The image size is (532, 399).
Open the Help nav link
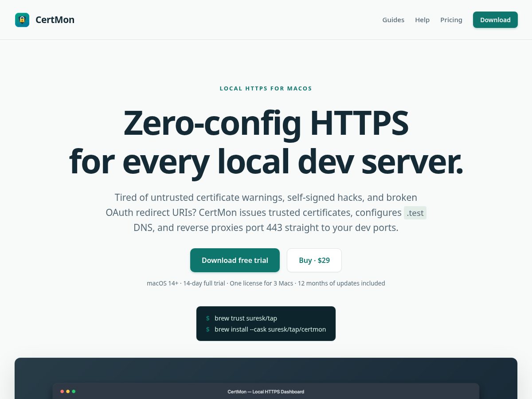[422, 20]
